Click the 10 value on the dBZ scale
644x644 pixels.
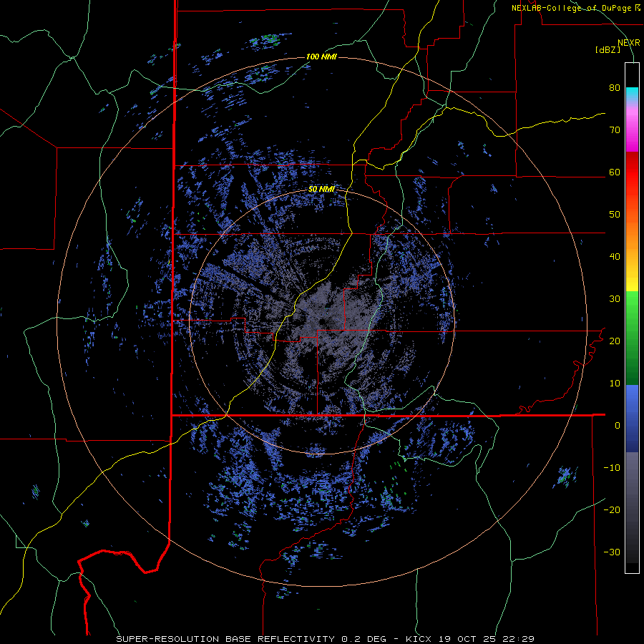pyautogui.click(x=615, y=384)
